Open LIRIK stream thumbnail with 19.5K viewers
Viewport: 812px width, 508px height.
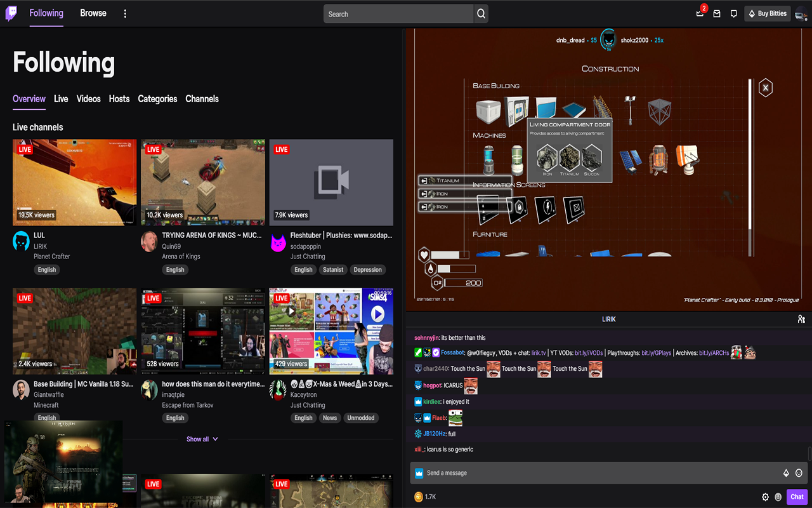pyautogui.click(x=74, y=182)
